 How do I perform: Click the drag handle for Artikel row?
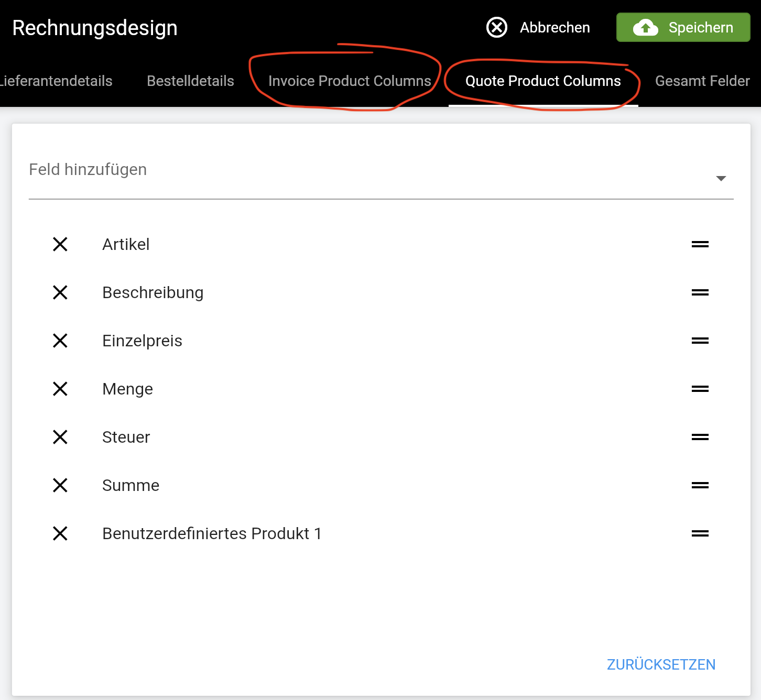click(700, 244)
